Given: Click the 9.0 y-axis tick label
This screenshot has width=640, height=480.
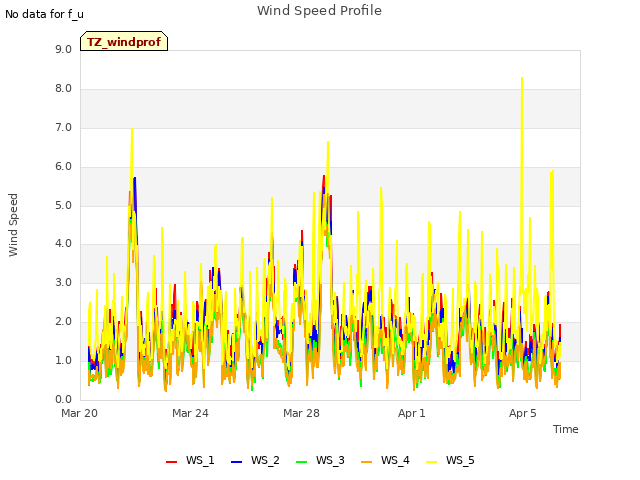Looking at the screenshot, I should pos(63,49).
